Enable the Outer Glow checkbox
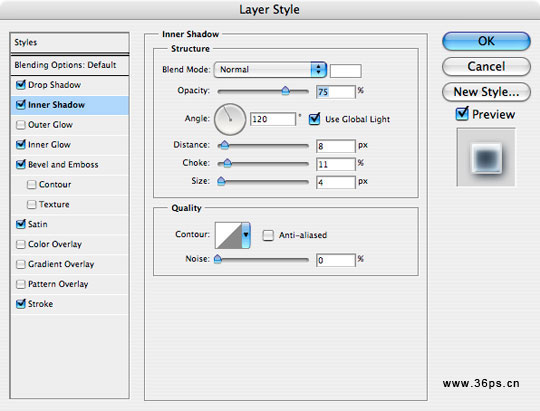The image size is (540, 411). tap(21, 124)
